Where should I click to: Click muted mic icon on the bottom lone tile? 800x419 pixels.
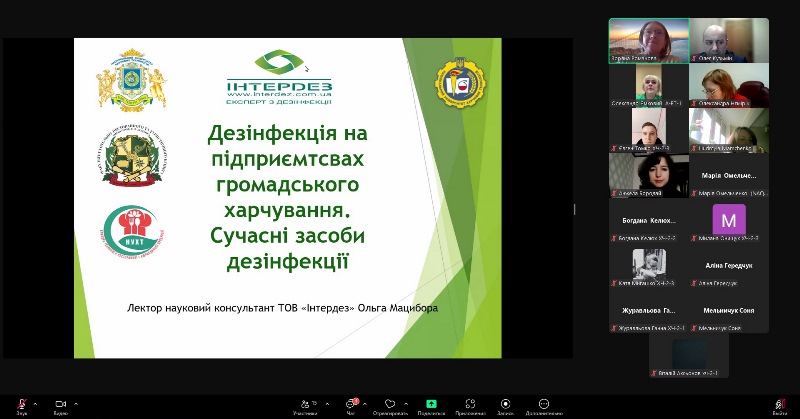coord(654,373)
